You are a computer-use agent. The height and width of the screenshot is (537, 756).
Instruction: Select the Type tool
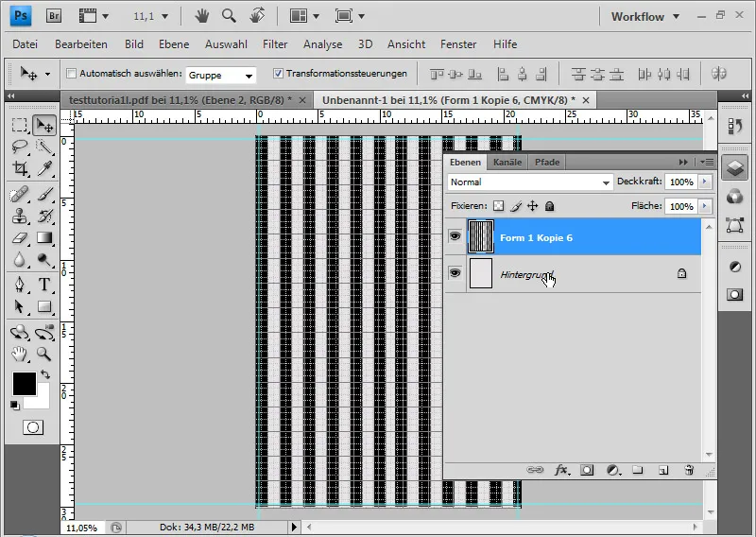(x=44, y=285)
